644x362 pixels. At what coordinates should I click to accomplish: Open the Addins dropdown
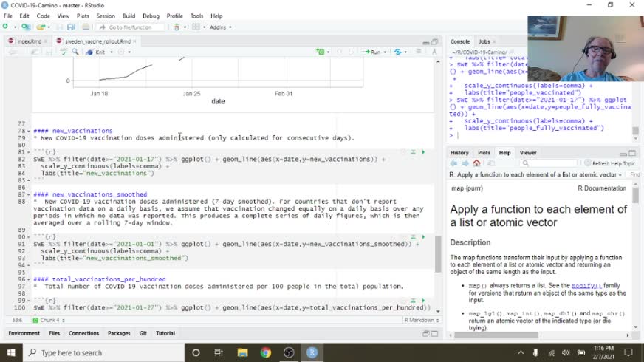220,27
